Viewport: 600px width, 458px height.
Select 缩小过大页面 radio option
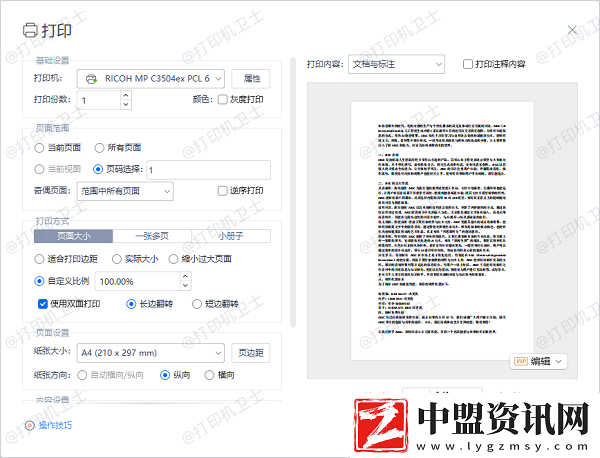pos(173,259)
